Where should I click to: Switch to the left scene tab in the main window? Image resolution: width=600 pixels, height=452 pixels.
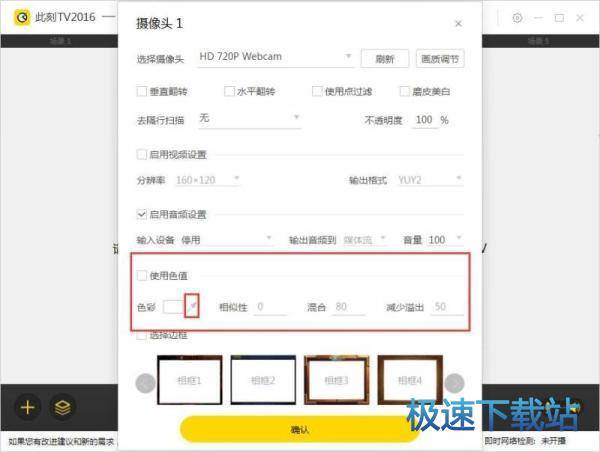tap(60, 41)
